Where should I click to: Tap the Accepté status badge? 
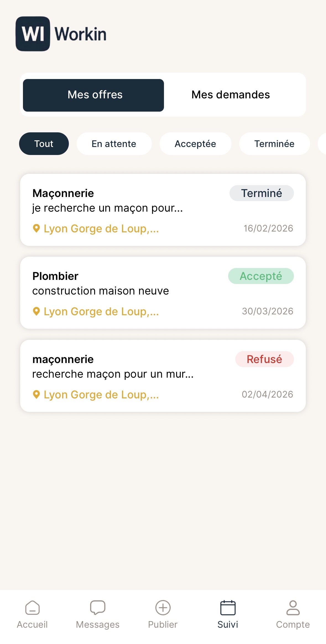click(261, 276)
